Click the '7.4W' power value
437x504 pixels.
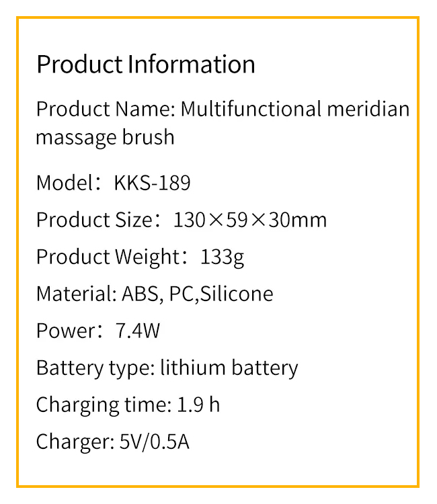[x=138, y=331]
